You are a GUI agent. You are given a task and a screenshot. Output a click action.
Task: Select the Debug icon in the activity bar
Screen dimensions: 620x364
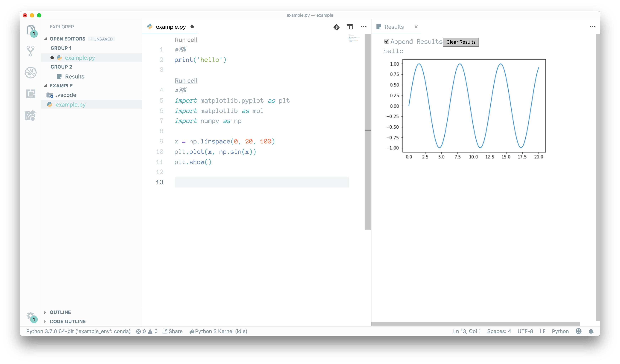(31, 72)
